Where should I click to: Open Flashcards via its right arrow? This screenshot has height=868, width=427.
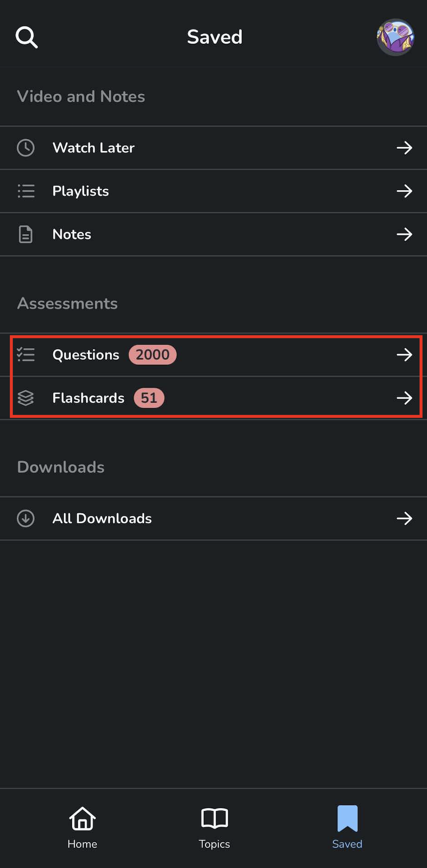[404, 398]
